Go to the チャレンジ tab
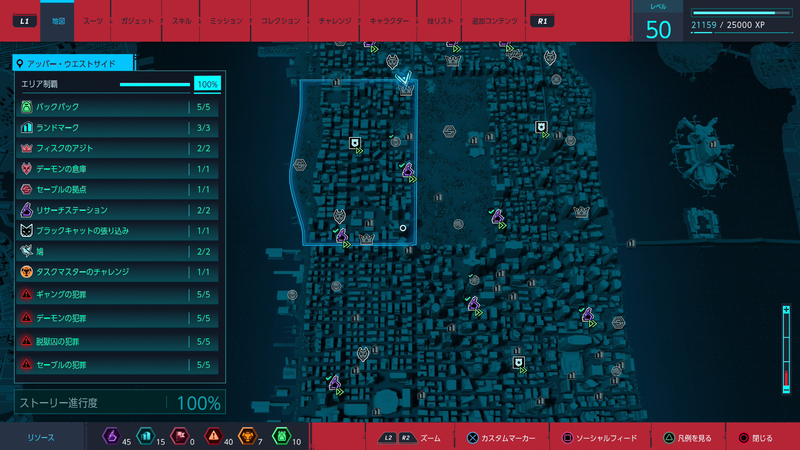The height and width of the screenshot is (450, 800). (335, 21)
